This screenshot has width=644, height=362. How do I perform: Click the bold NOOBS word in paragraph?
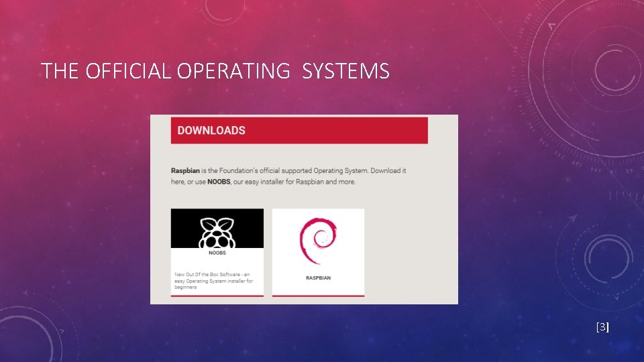[219, 182]
